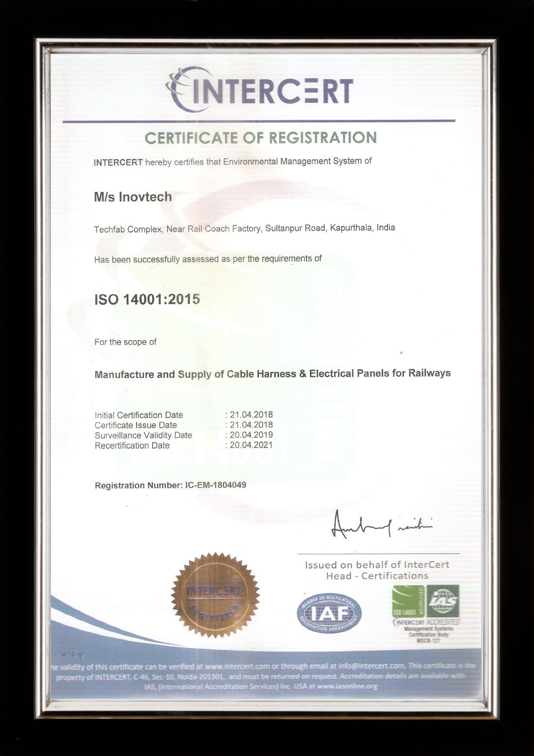Click the Recertification Date value 20.04.2021
The width and height of the screenshot is (534, 756).
pyautogui.click(x=251, y=445)
